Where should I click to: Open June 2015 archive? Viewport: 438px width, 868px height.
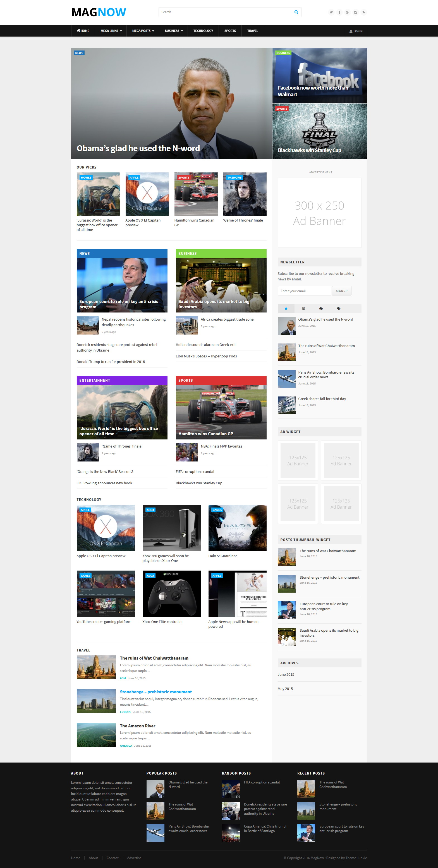(286, 675)
